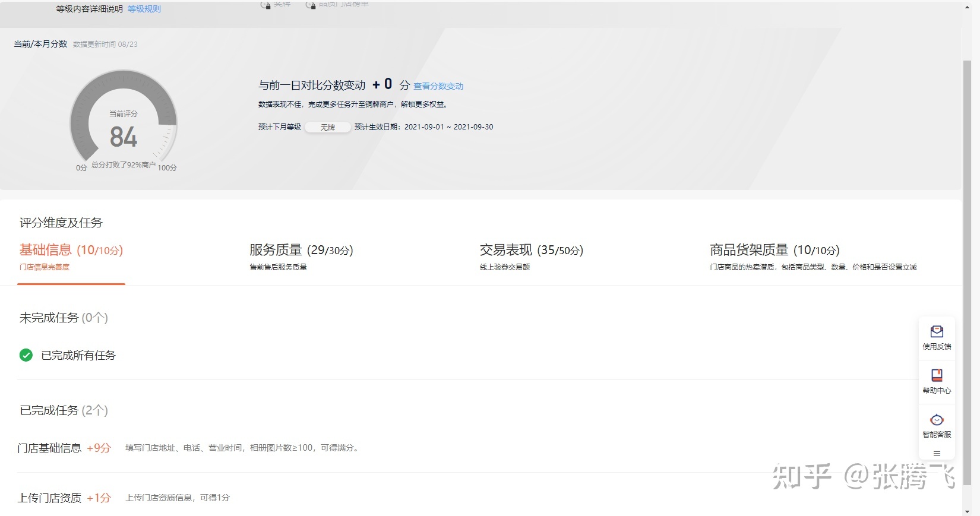Click the 预计生效日期 2021-09-01 text
The height and width of the screenshot is (516, 980).
(423, 127)
